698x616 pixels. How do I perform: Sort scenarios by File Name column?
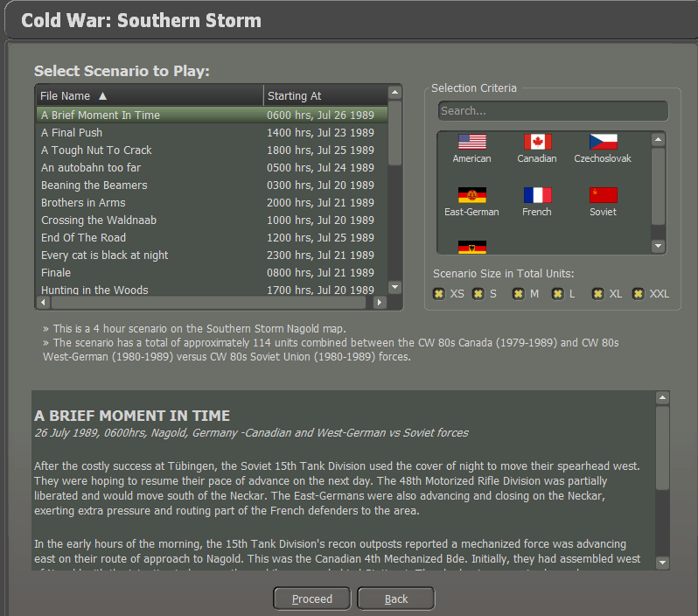click(x=150, y=95)
